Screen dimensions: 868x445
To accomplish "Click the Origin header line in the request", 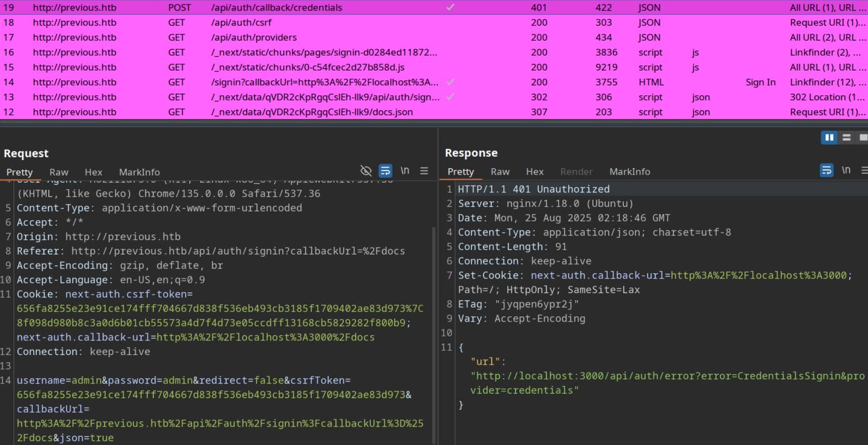I will tap(99, 237).
